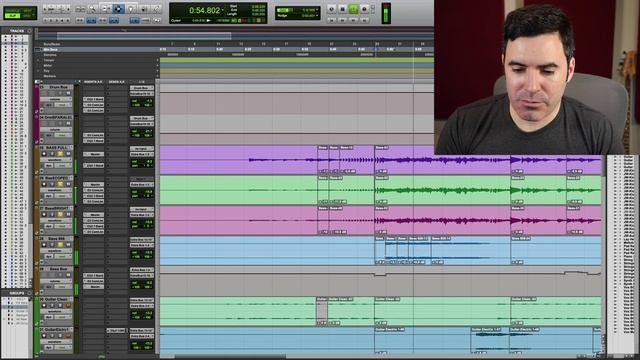The height and width of the screenshot is (360, 640).
Task: Select the Trim tool
Action: click(x=105, y=9)
